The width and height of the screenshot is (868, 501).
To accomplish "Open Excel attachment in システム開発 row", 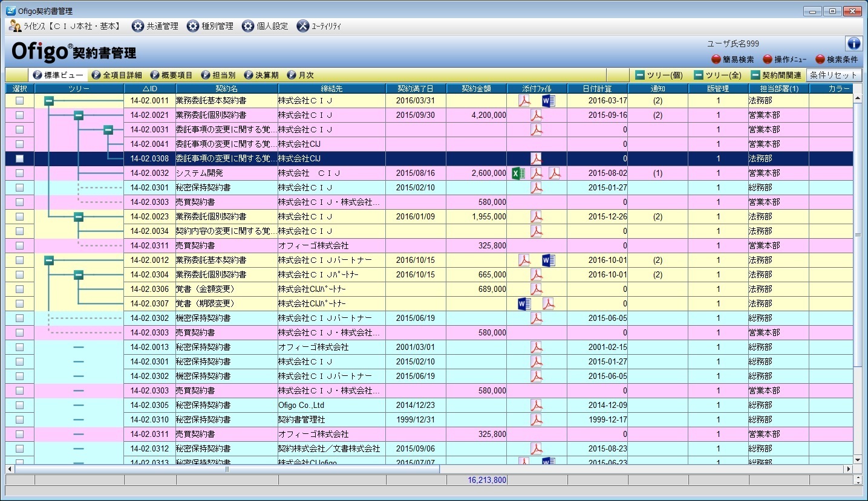I will [x=518, y=173].
